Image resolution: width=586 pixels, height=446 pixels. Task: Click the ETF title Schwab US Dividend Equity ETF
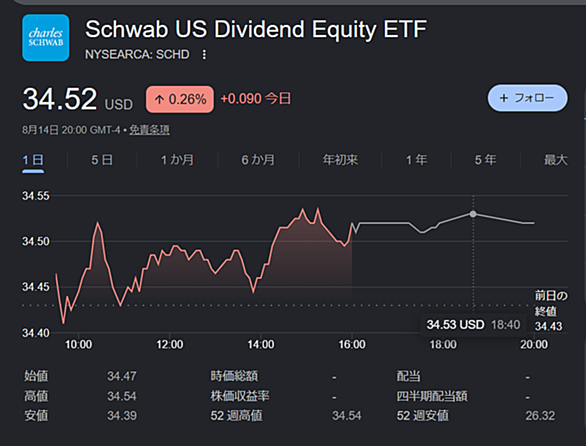point(256,29)
